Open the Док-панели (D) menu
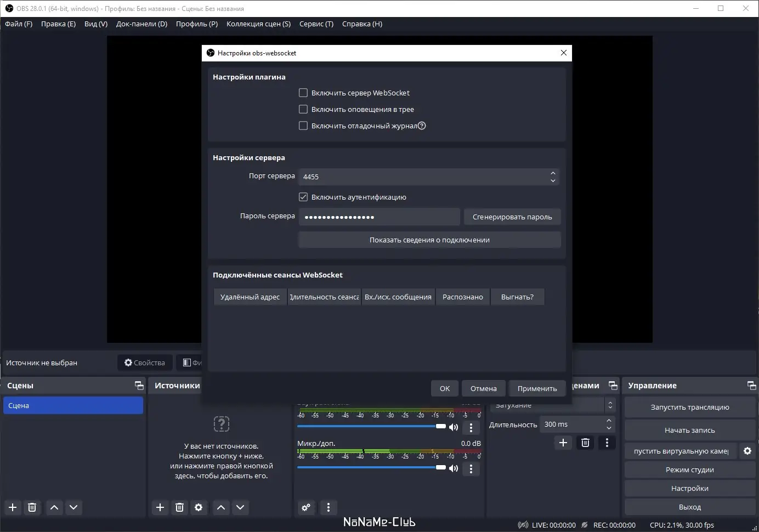Image resolution: width=759 pixels, height=532 pixels. click(x=141, y=24)
